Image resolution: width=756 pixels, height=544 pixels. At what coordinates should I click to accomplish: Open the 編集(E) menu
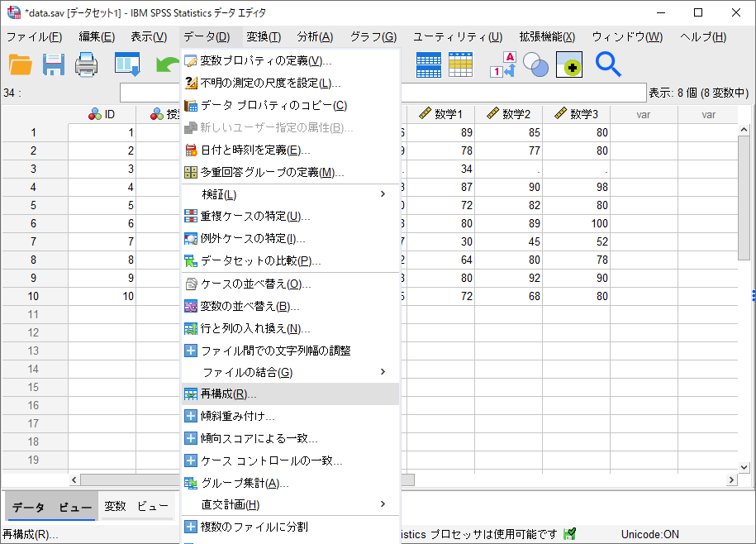(97, 37)
